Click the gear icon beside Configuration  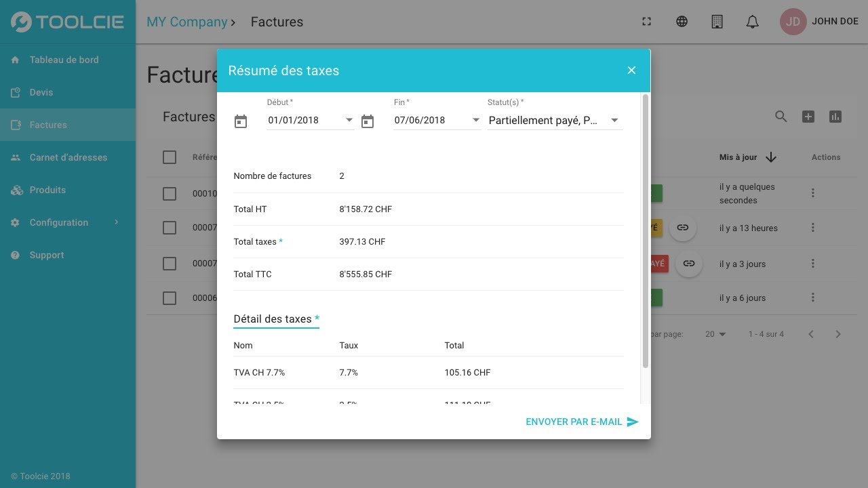tap(15, 222)
